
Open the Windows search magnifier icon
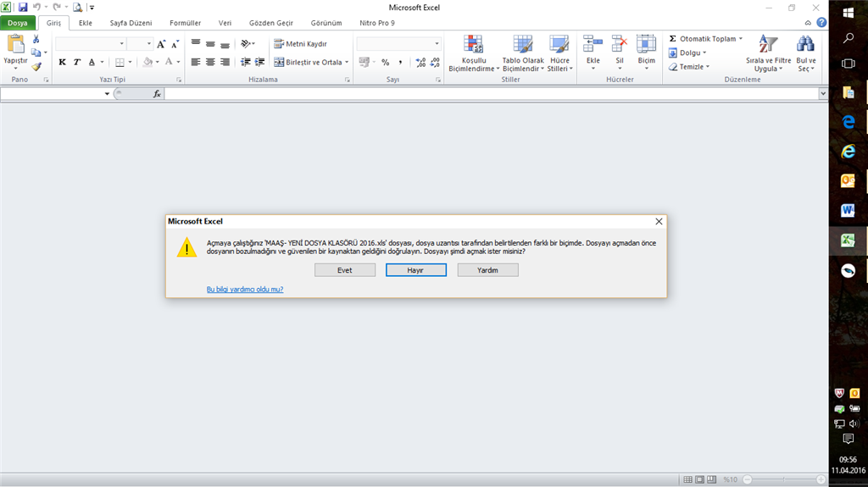pyautogui.click(x=848, y=37)
